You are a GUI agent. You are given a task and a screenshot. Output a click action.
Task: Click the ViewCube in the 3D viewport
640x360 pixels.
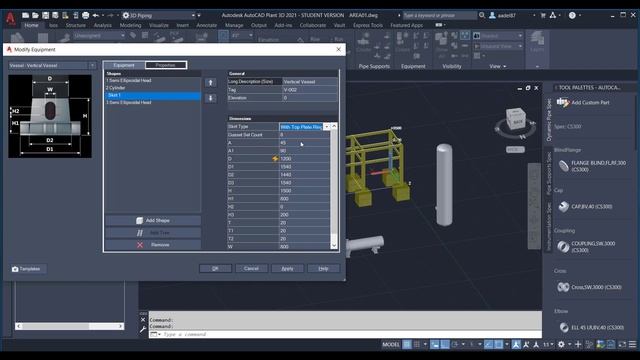coord(516,120)
